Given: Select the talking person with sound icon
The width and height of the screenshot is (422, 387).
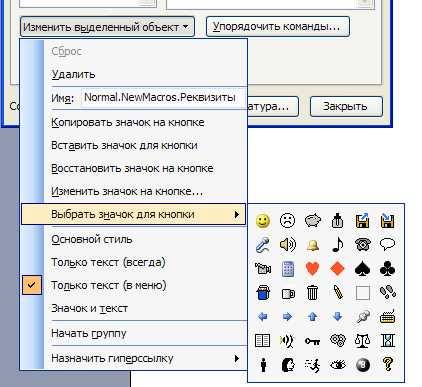Looking at the screenshot, I should point(287,341).
